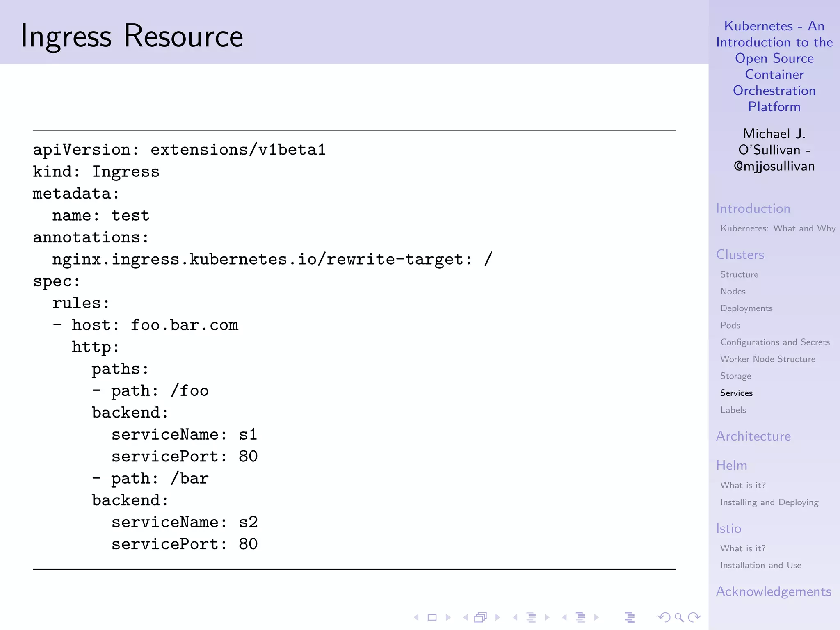840x630 pixels.
Task: Click the rules: line
Action: point(81,303)
